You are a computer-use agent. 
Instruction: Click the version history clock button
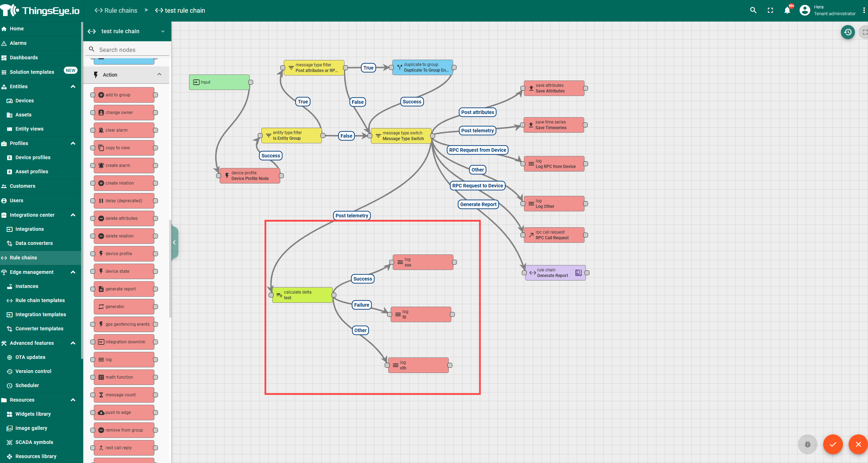click(x=848, y=32)
